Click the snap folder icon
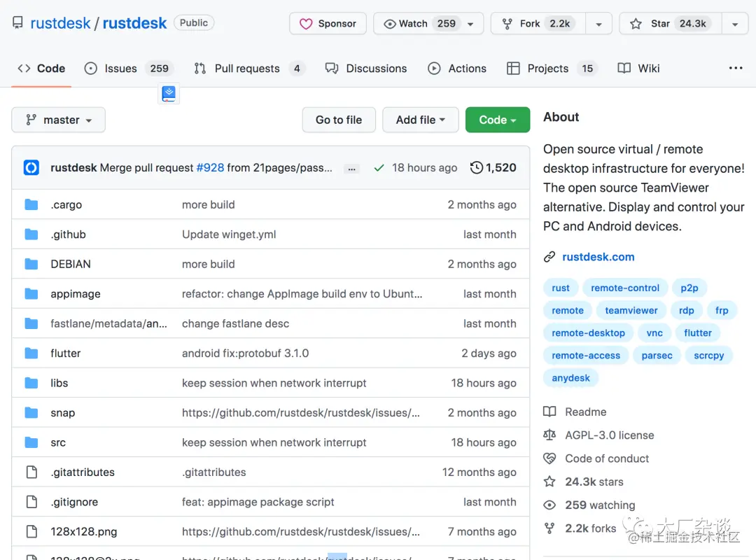The height and width of the screenshot is (560, 756). pyautogui.click(x=31, y=413)
